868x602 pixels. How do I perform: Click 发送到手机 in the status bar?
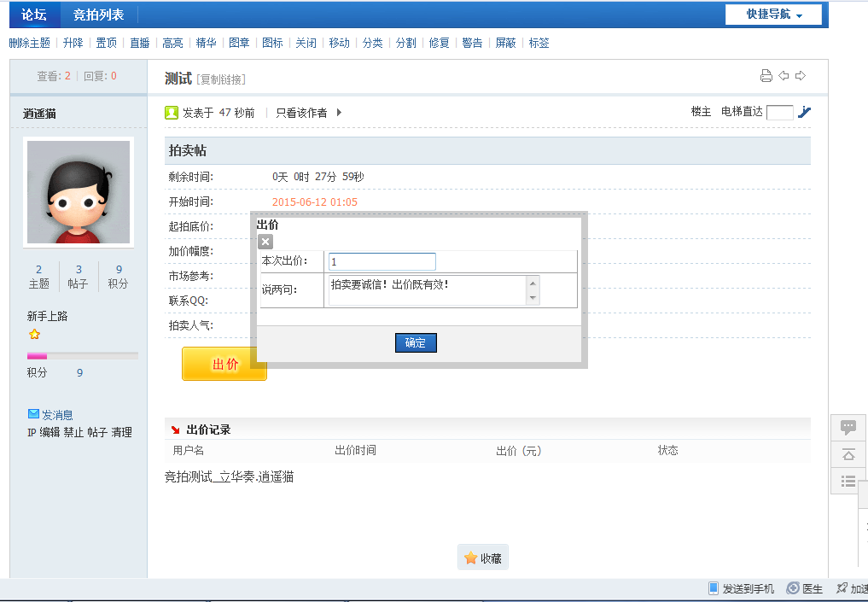(741, 588)
